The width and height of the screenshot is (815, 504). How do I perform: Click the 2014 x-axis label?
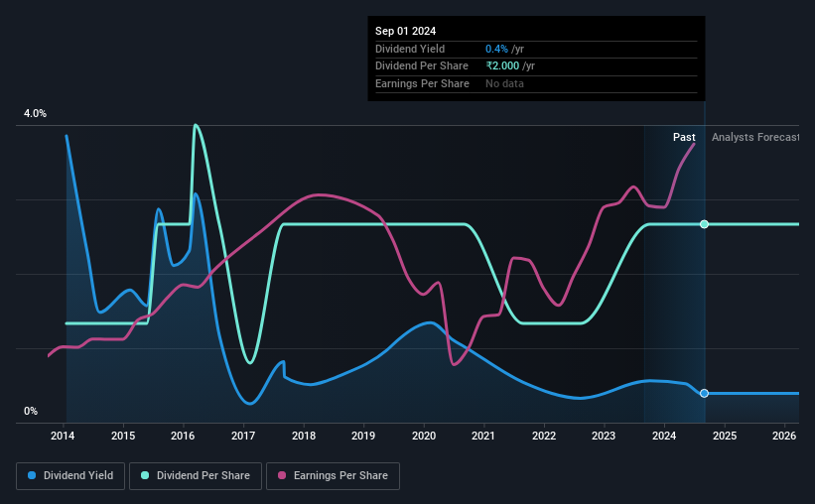coord(63,436)
